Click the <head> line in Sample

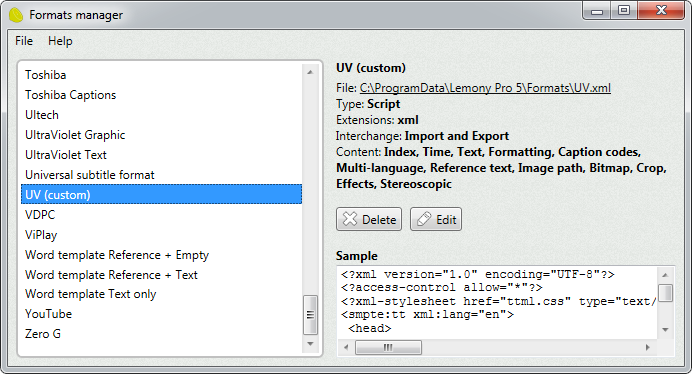coord(370,328)
